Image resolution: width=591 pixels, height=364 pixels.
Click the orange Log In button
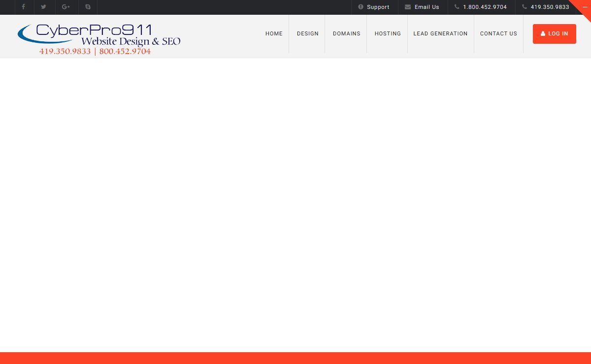click(x=554, y=33)
